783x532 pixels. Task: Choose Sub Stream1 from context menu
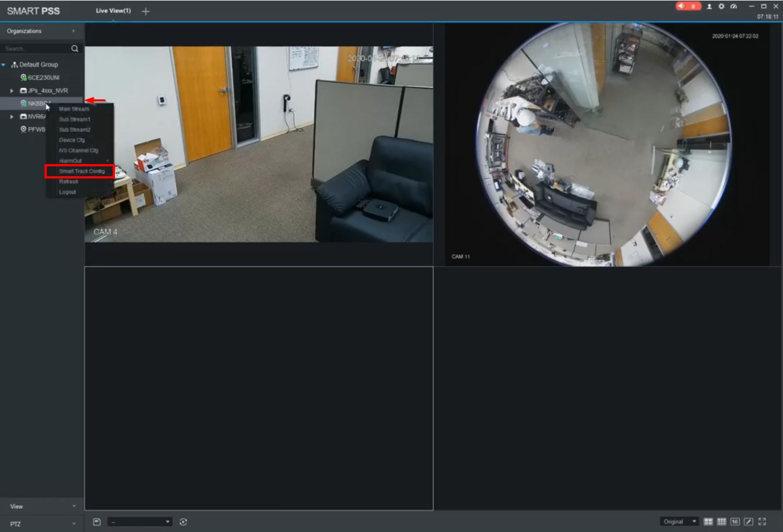[75, 120]
